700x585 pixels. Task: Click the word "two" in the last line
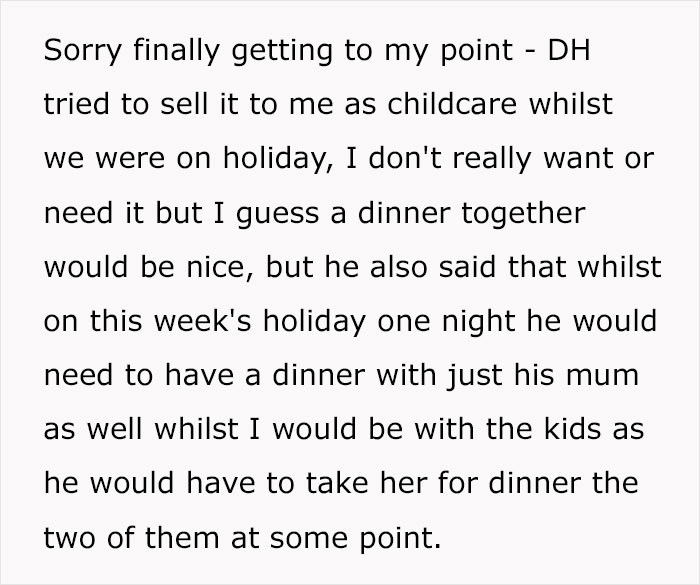click(70, 538)
